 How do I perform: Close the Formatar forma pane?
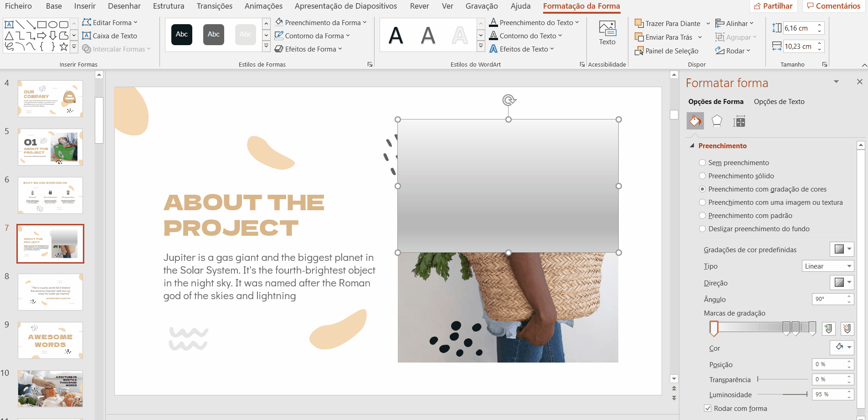pyautogui.click(x=860, y=82)
